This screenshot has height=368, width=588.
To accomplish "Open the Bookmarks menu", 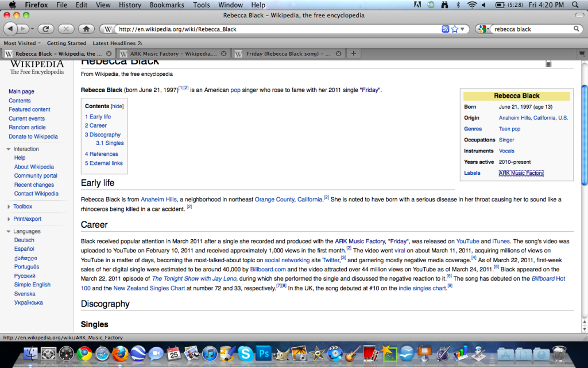I will pos(167,5).
